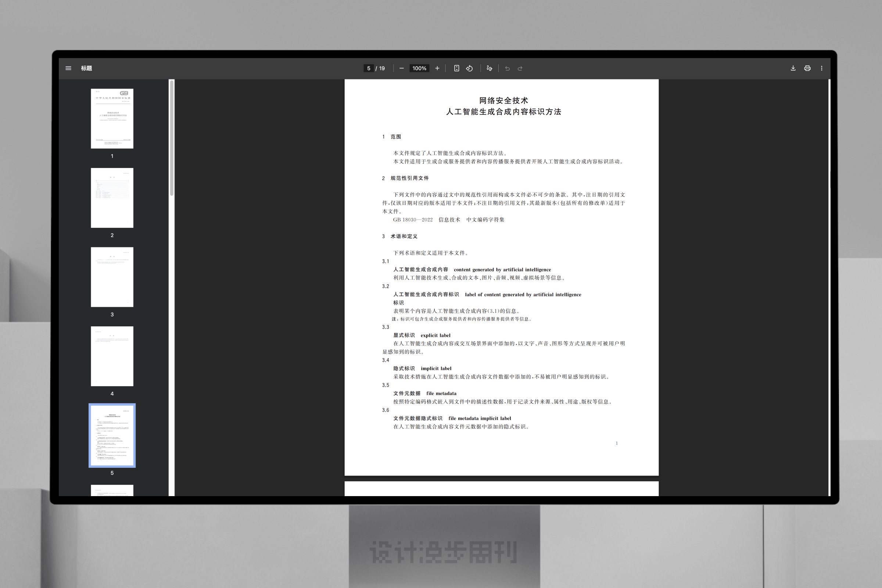Open page 1 cover thumbnail
Viewport: 882px width, 588px height.
click(112, 118)
